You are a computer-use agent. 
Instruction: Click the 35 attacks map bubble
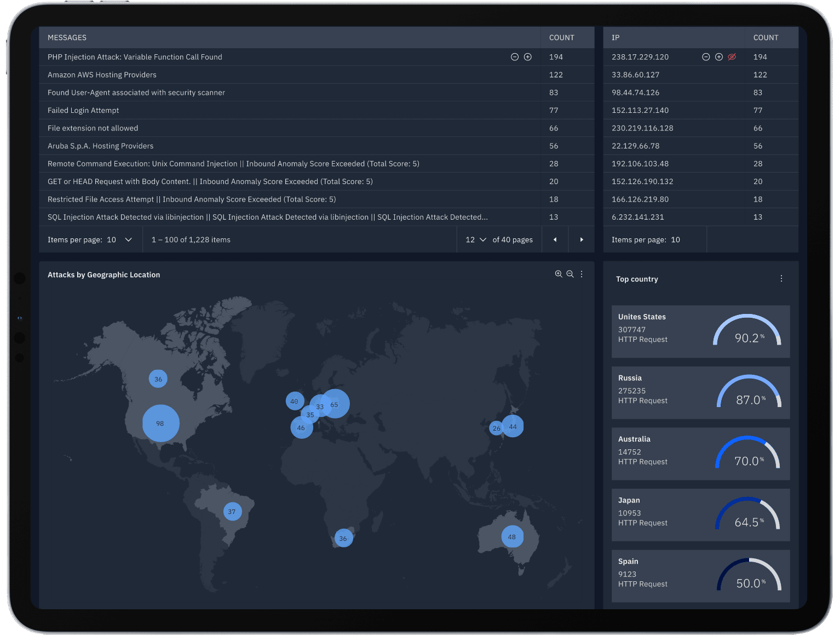tap(310, 415)
